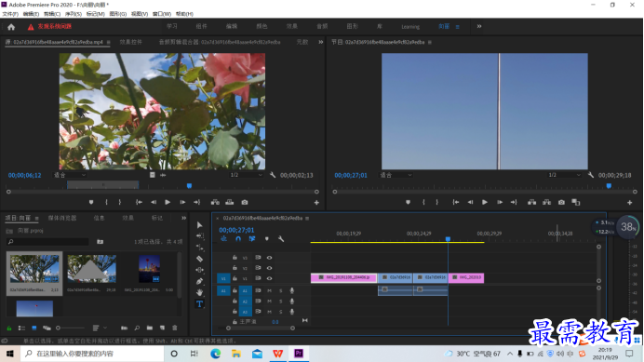Select the Pen tool
This screenshot has height=362, width=644.
tap(199, 281)
